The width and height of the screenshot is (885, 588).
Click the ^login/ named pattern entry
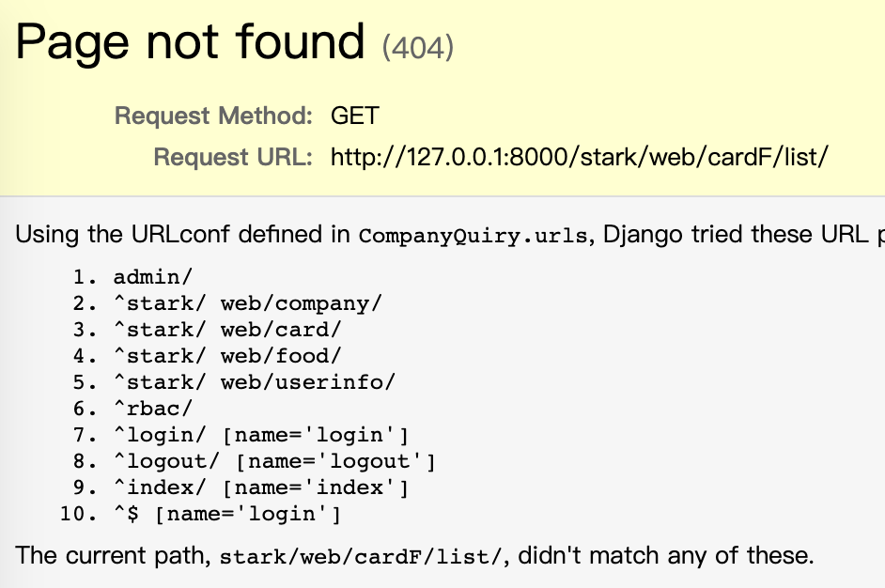[x=261, y=435]
